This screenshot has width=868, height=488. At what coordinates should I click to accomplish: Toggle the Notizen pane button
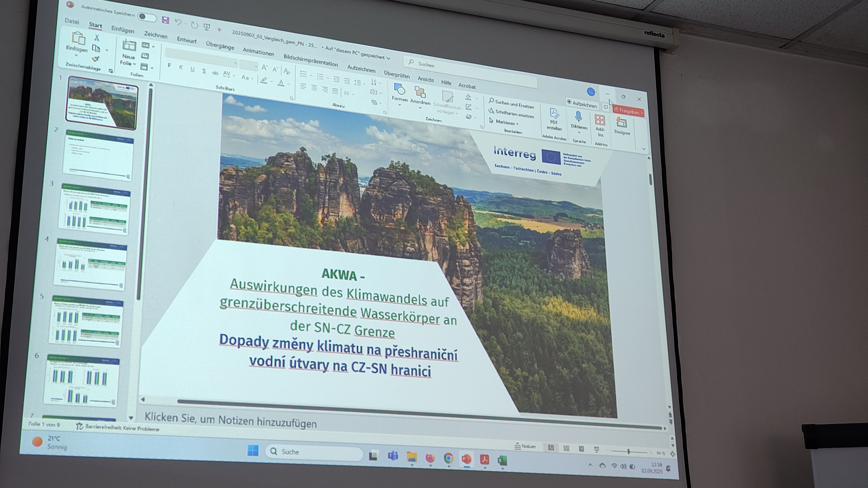[x=525, y=446]
